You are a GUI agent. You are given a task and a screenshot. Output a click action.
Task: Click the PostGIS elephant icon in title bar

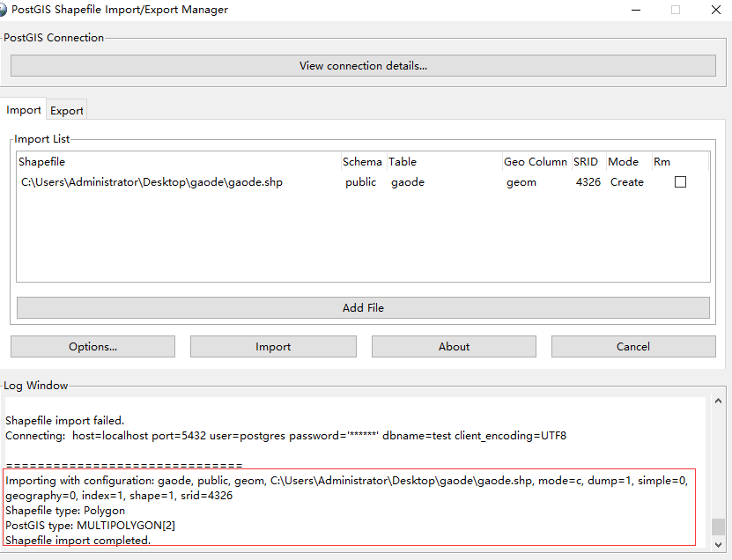point(9,10)
